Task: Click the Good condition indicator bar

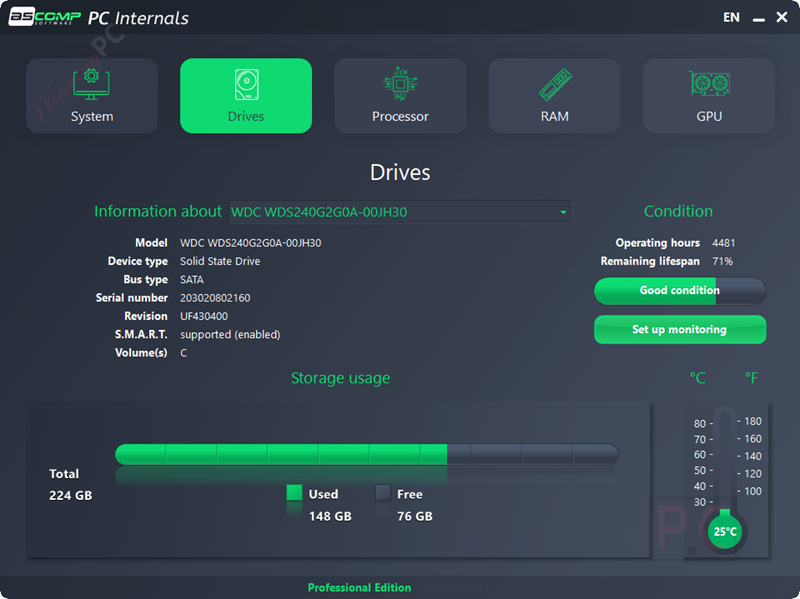Action: click(x=680, y=291)
